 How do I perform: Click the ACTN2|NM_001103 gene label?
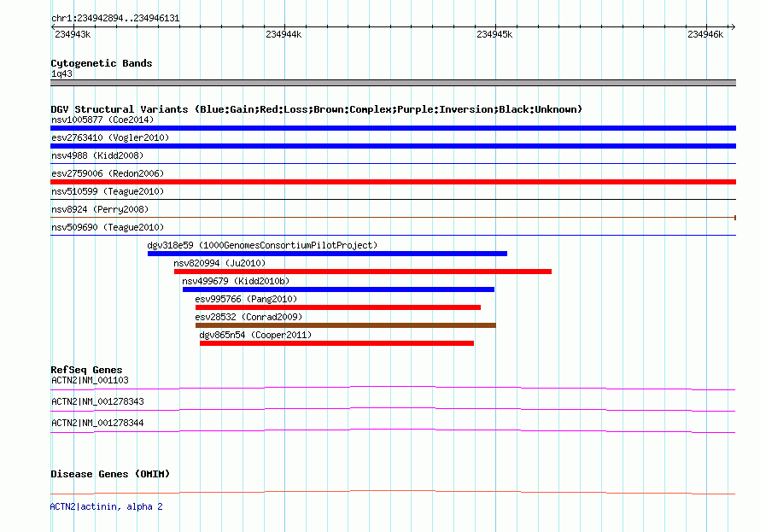(x=91, y=380)
